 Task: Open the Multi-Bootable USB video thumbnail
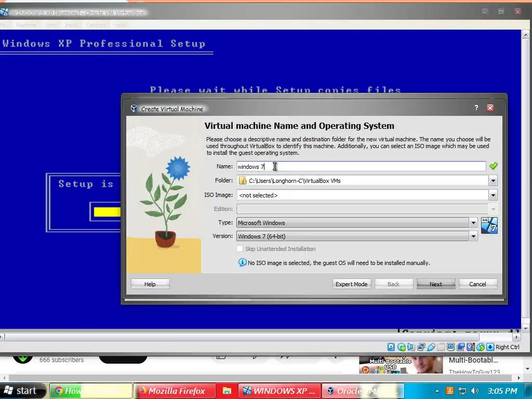pos(401,365)
